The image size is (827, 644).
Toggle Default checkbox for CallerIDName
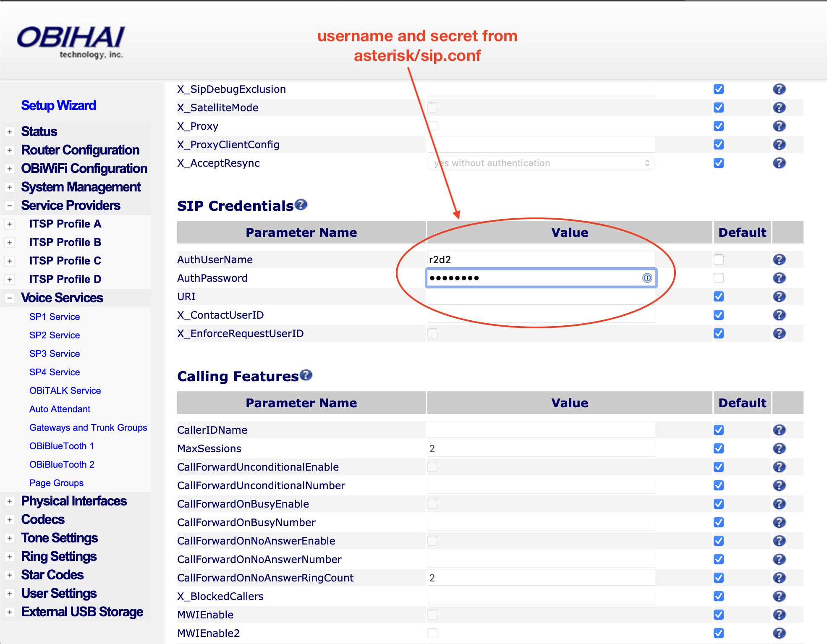point(719,430)
